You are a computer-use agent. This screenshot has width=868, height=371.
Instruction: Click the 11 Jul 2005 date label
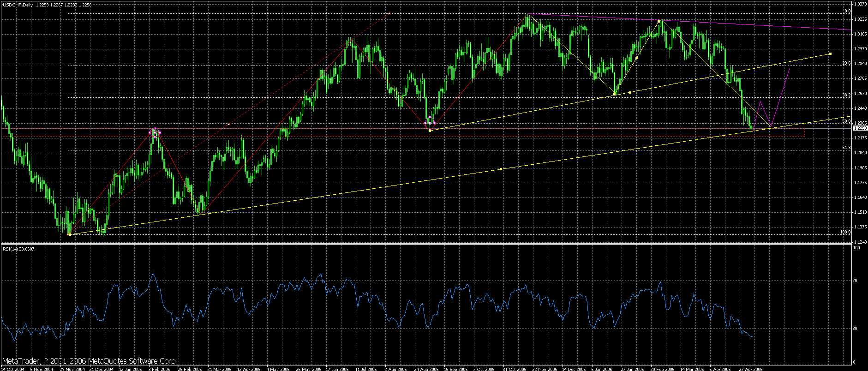[366, 369]
